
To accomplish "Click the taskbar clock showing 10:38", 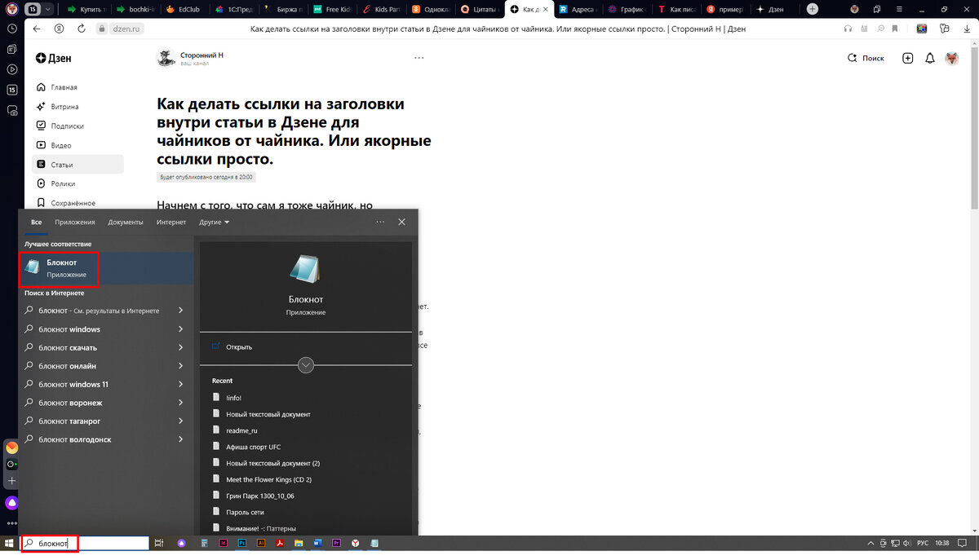I will click(x=942, y=543).
